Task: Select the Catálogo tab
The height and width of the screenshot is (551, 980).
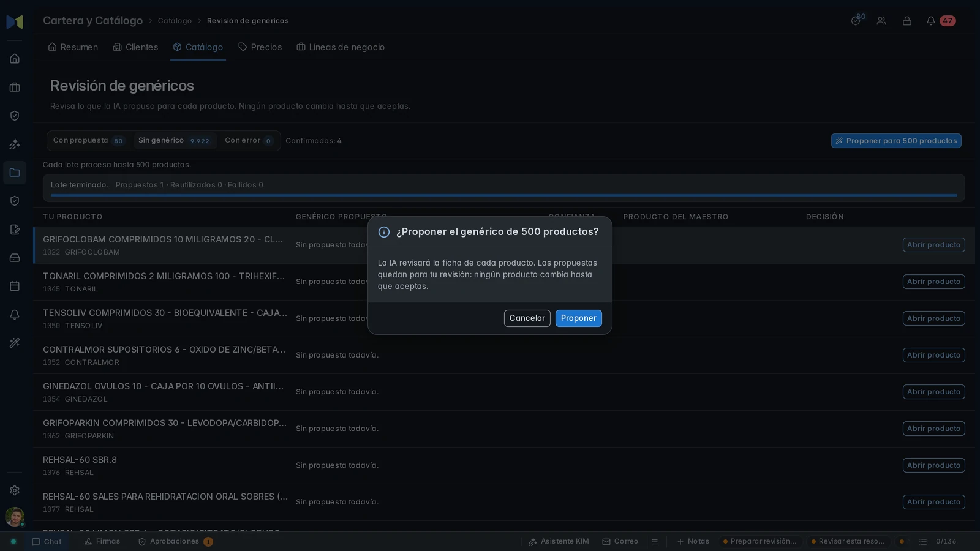Action: pyautogui.click(x=198, y=47)
